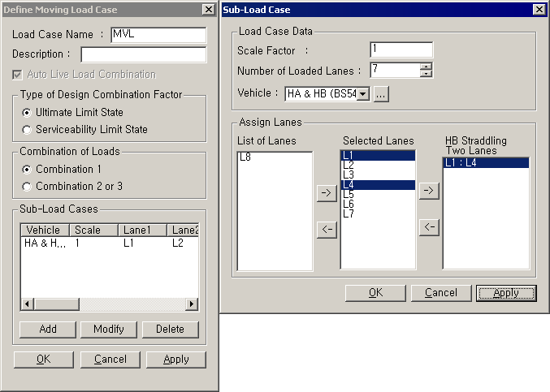The height and width of the screenshot is (392, 550).
Task: Click the Scale Factor input field
Action: click(401, 50)
